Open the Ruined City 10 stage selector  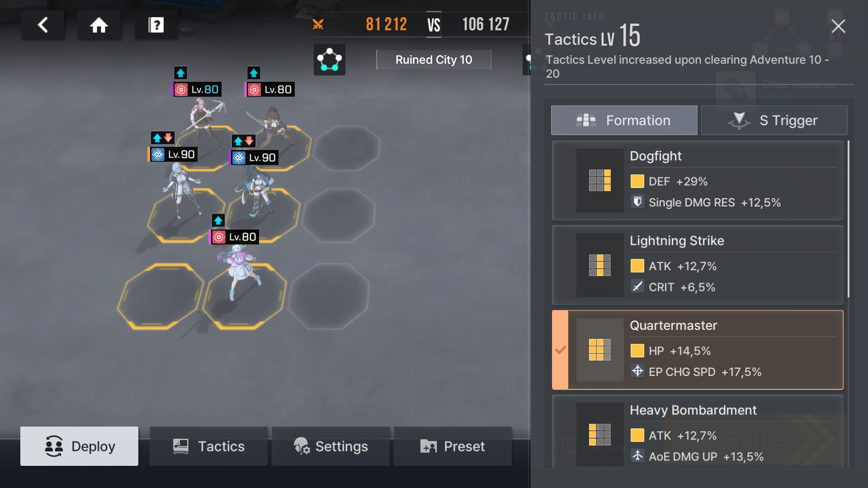434,60
